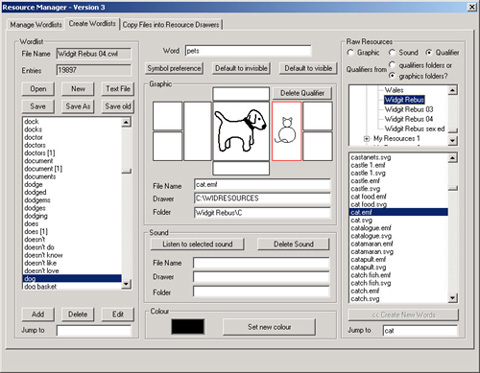Click Listen to selected sound
Screen dimensions: 480x373
[x=197, y=244]
